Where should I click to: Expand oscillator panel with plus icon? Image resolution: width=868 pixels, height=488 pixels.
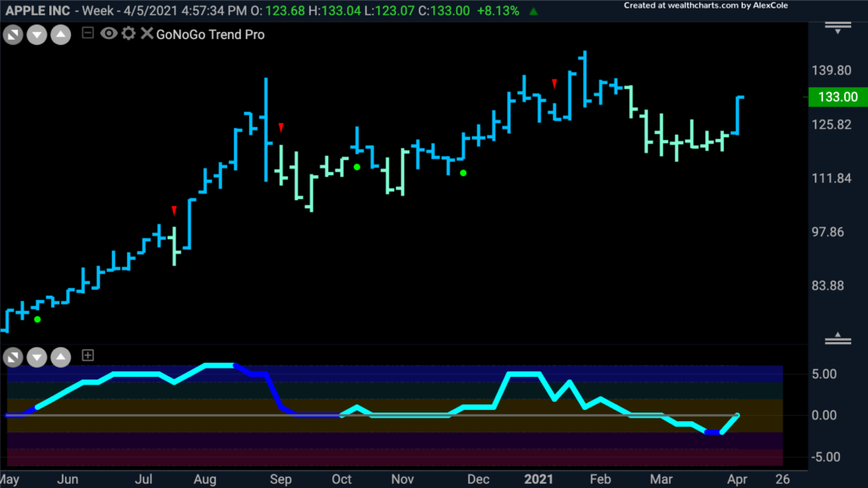click(x=87, y=355)
